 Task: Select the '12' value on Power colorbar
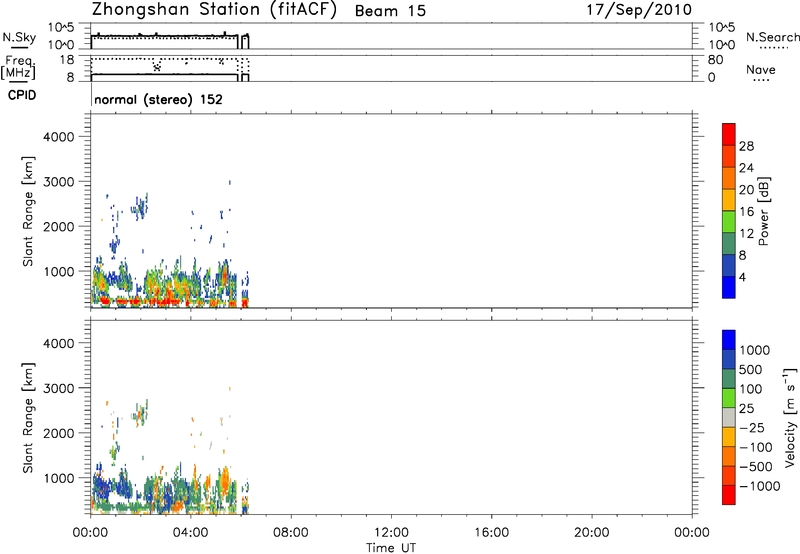click(x=746, y=234)
